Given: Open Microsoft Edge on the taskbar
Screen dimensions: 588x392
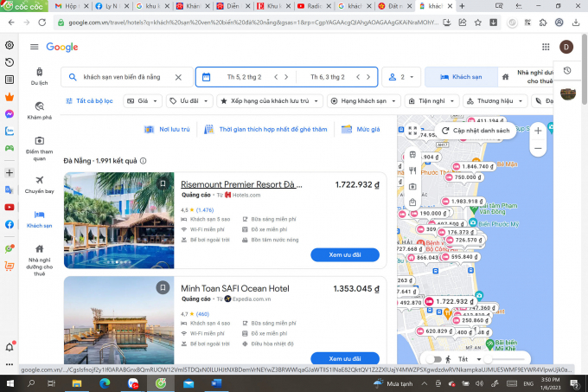Looking at the screenshot, I should [105, 383].
